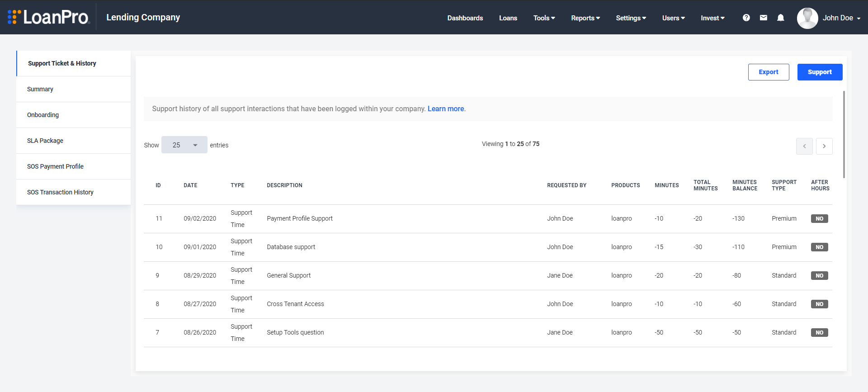Click the -130 minutes balance value
Screen dimensions: 868x392
(x=738, y=218)
